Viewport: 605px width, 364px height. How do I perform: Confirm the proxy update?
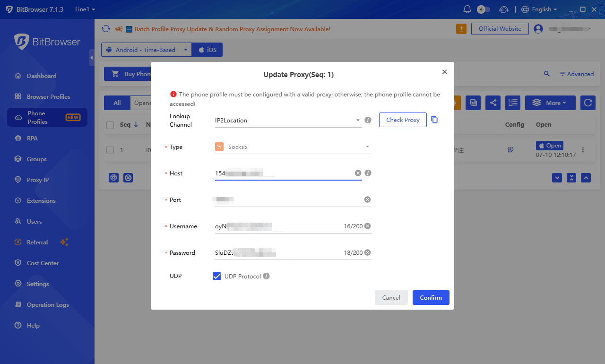[431, 297]
